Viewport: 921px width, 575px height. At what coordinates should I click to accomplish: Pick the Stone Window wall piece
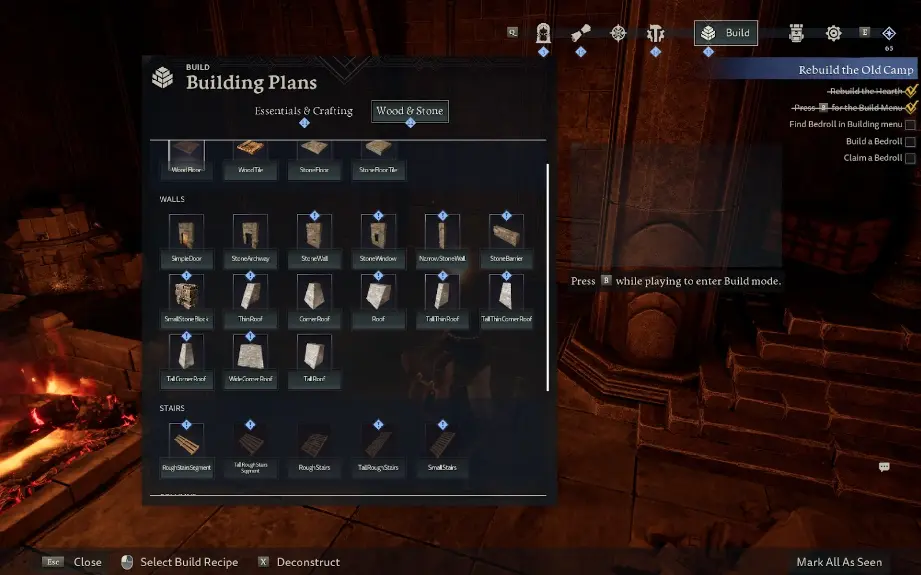pyautogui.click(x=378, y=240)
